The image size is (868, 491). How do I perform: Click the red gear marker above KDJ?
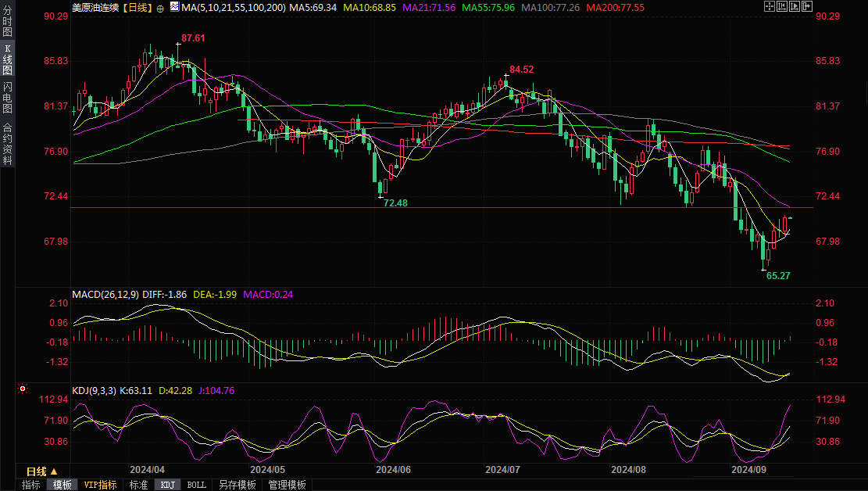23,389
